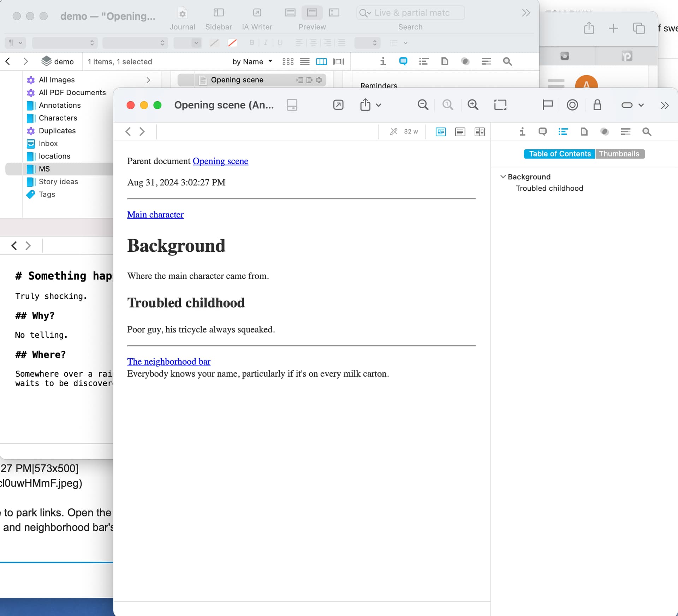The image size is (678, 616).
Task: Follow The neighborhood bar link
Action: pyautogui.click(x=169, y=361)
